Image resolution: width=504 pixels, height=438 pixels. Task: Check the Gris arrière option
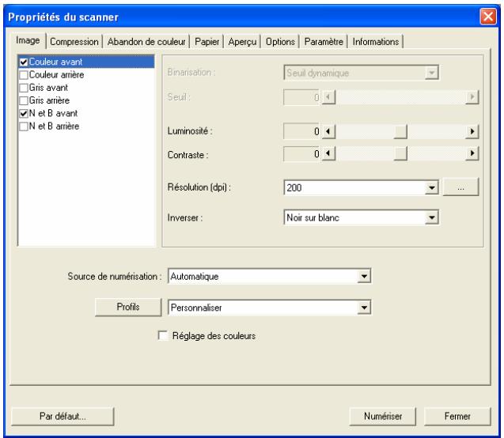click(24, 100)
